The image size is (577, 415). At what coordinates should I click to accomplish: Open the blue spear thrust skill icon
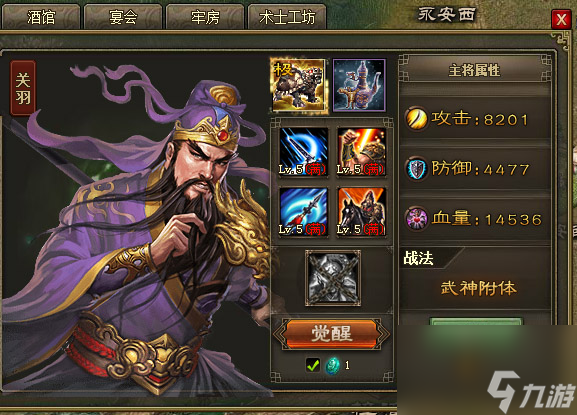pyautogui.click(x=303, y=212)
